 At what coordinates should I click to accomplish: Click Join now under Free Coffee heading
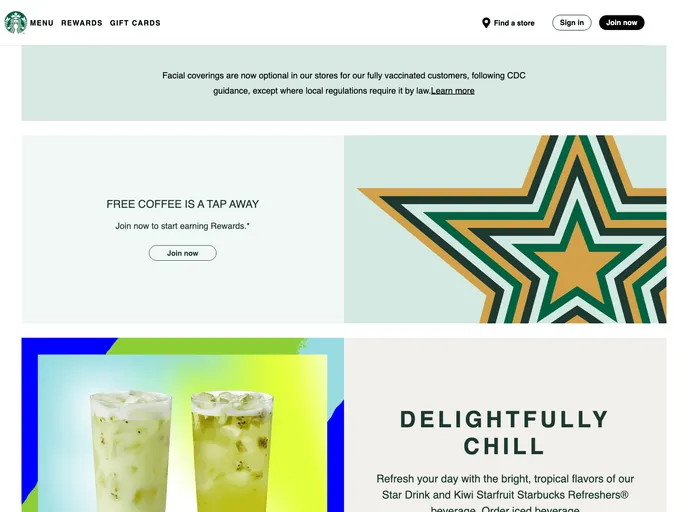point(183,253)
